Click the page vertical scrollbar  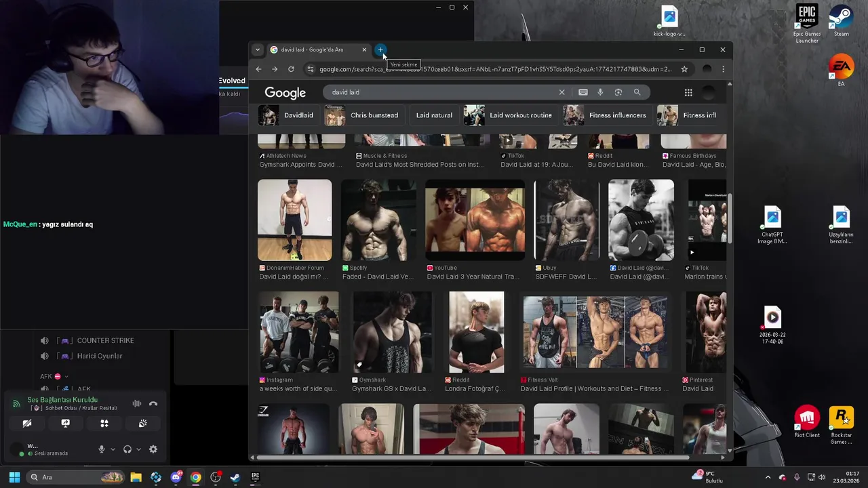(x=730, y=218)
